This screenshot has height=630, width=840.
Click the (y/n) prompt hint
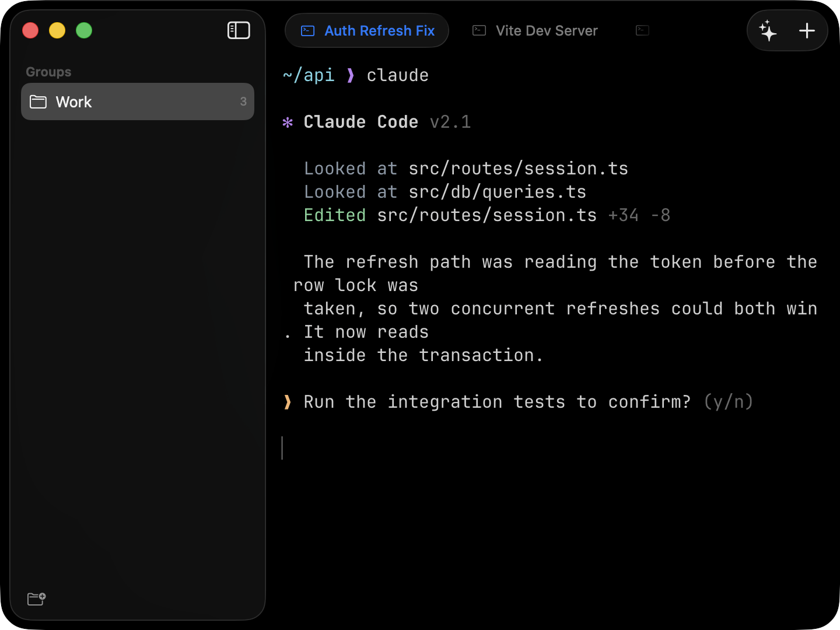pos(729,402)
